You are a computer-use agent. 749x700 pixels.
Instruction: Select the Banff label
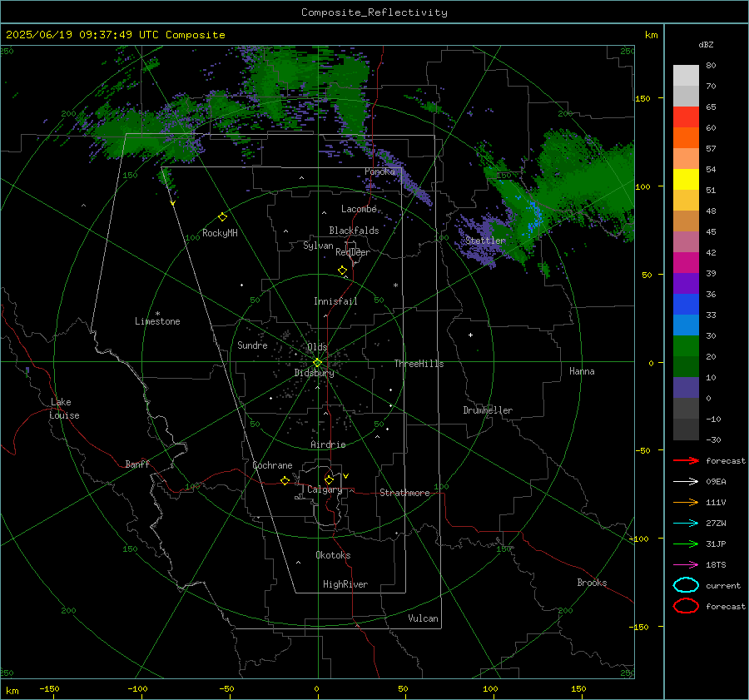coord(137,464)
